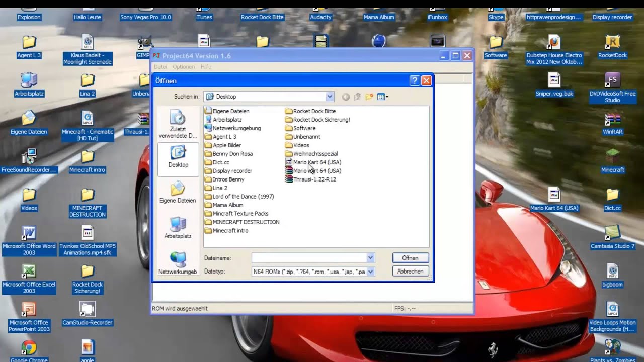Screen dimensions: 644x362
Task: Select the Microsoft Office Word 2003 shortcut
Action: (29, 241)
